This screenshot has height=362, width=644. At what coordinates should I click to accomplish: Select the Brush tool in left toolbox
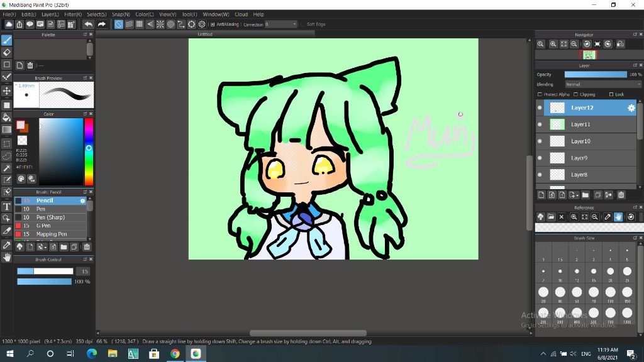6,40
